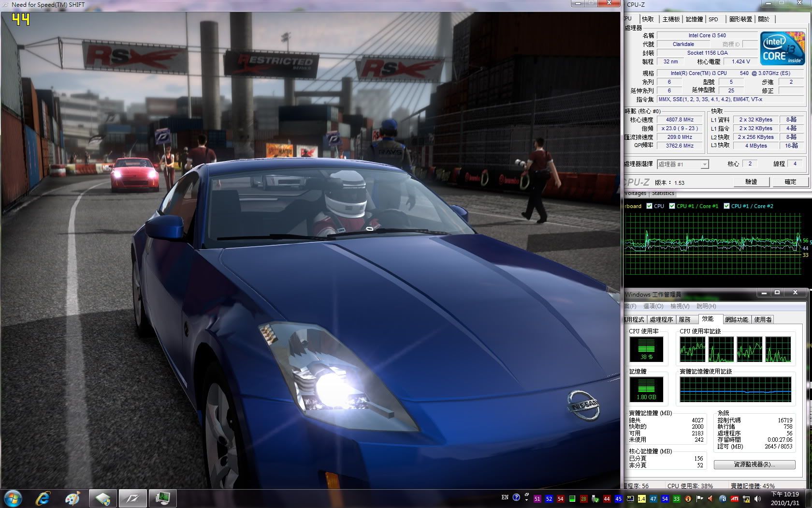Toggle the CPU checkbox in sensor graph
Screen dimensions: 812x508
pyautogui.click(x=649, y=206)
